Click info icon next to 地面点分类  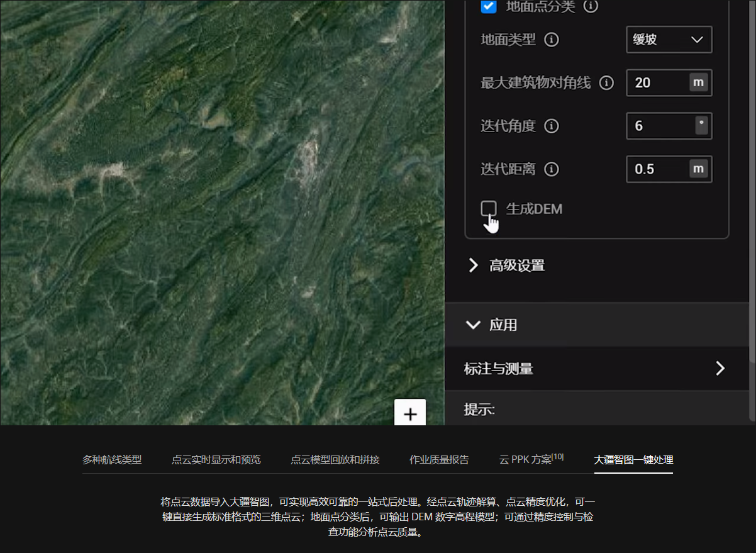click(x=590, y=6)
